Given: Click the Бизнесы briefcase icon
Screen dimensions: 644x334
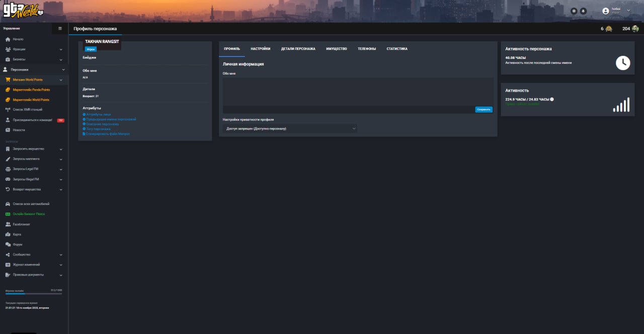Looking at the screenshot, I should [8, 59].
